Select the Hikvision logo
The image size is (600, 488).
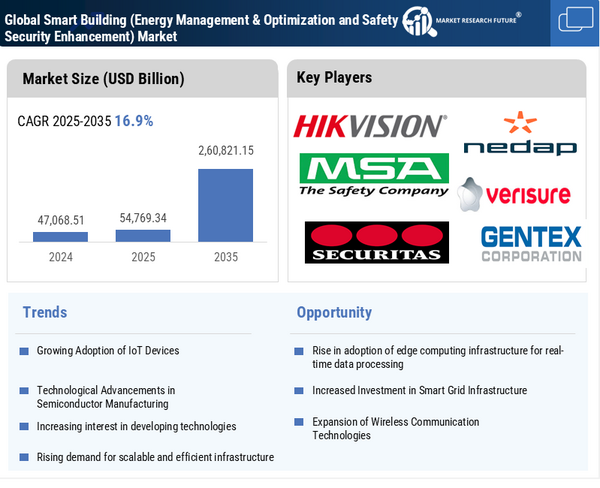tap(370, 126)
